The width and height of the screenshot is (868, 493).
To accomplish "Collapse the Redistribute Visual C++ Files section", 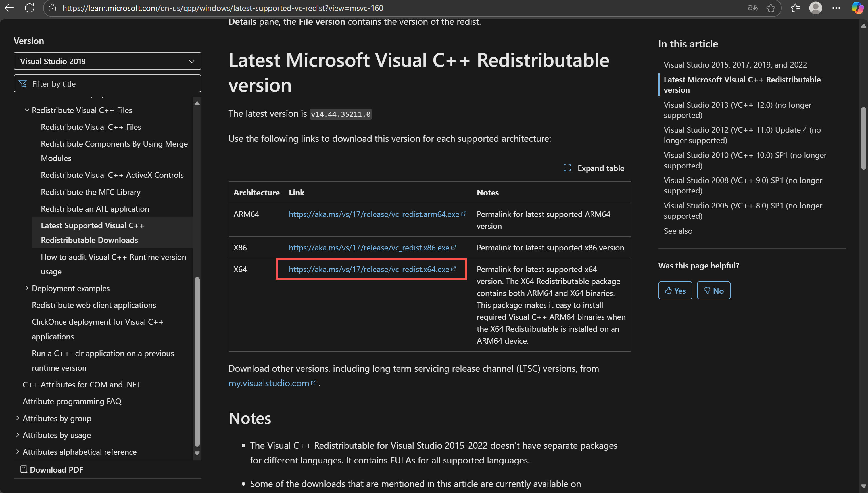I will tap(27, 110).
